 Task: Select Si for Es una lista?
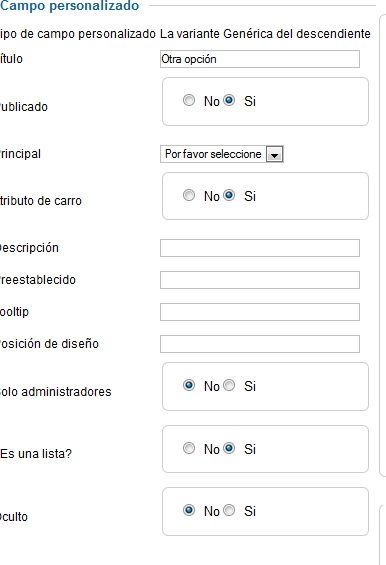click(x=229, y=448)
